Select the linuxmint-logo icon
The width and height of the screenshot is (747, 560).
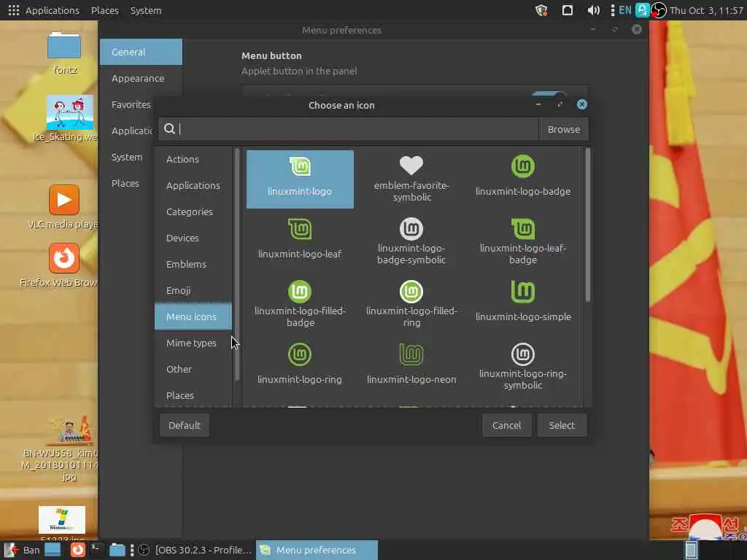coord(300,179)
